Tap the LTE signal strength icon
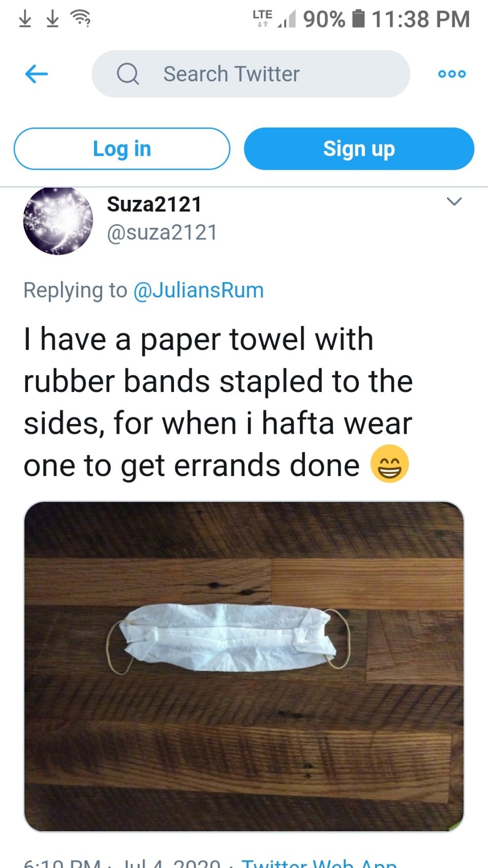Image resolution: width=488 pixels, height=868 pixels. click(x=274, y=18)
